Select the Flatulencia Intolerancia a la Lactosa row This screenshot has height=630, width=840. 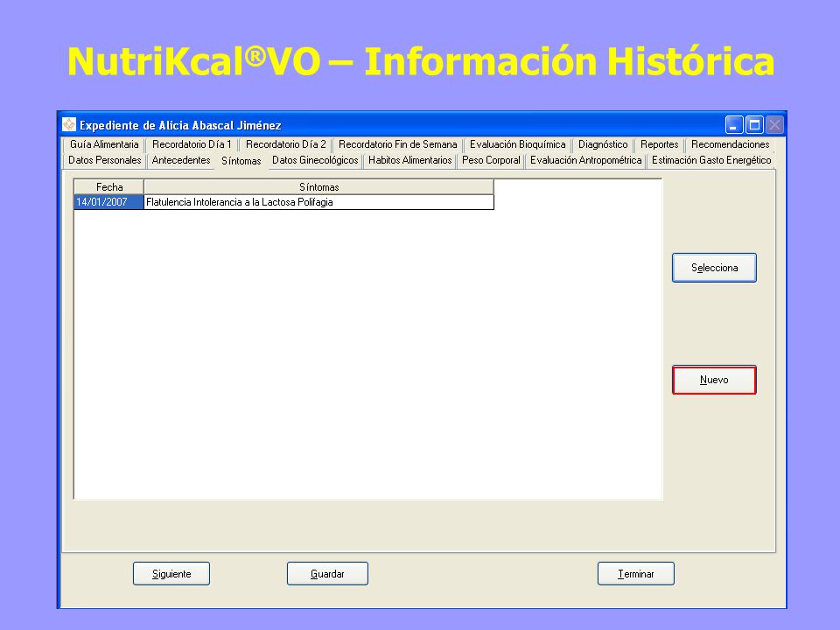click(x=318, y=202)
